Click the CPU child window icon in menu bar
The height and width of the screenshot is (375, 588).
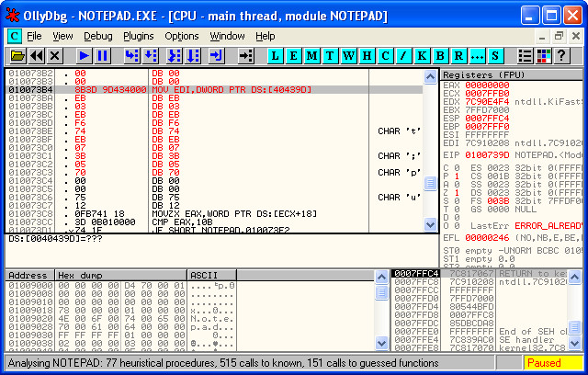point(15,37)
